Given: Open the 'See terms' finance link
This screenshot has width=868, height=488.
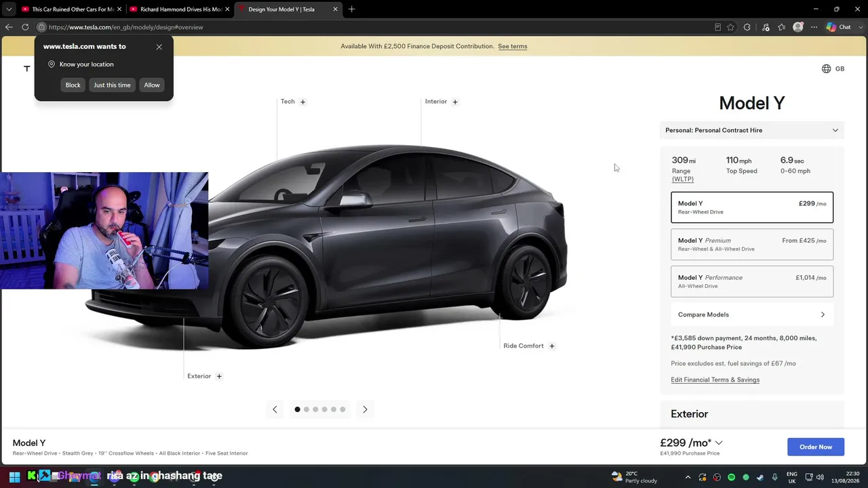Looking at the screenshot, I should [513, 46].
